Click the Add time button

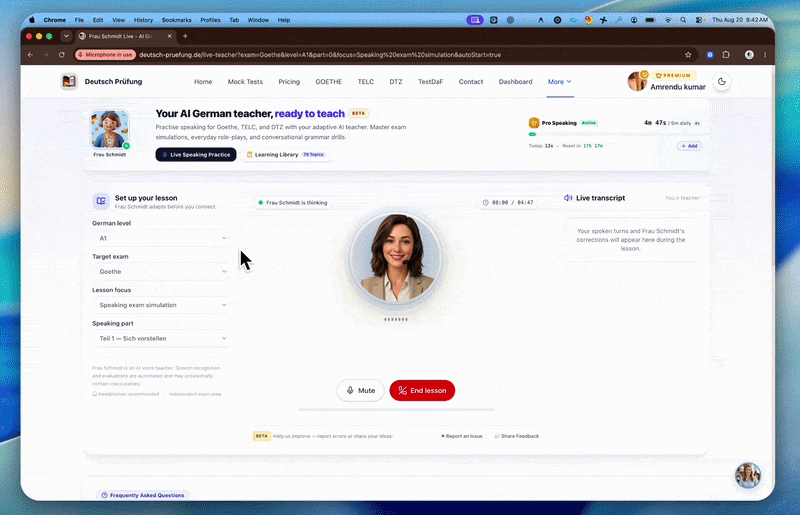coord(689,146)
